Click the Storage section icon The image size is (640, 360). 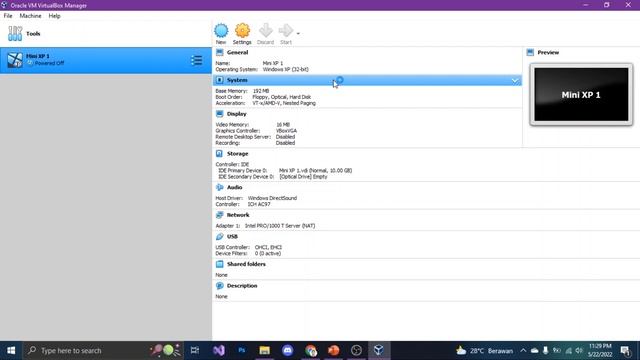tap(220, 153)
